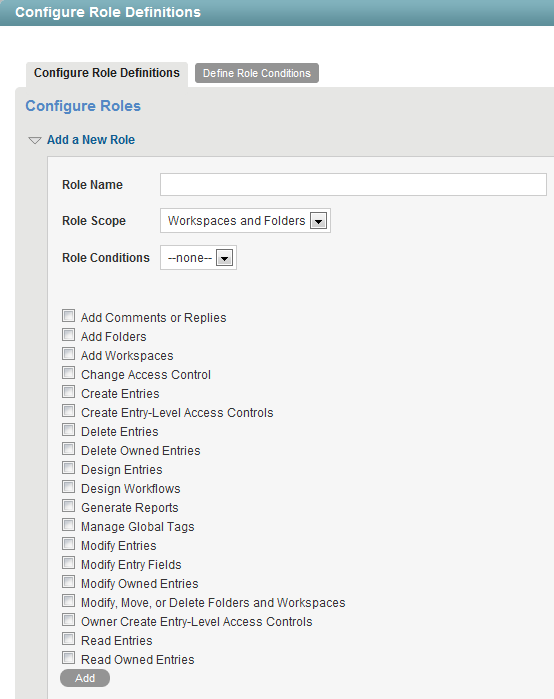Tick Owner Create Entry-Level Access Controls
This screenshot has width=554, height=699.
(68, 620)
